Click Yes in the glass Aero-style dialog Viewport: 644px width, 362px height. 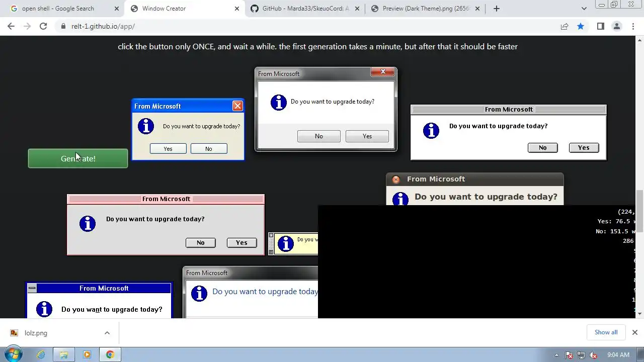pyautogui.click(x=367, y=136)
